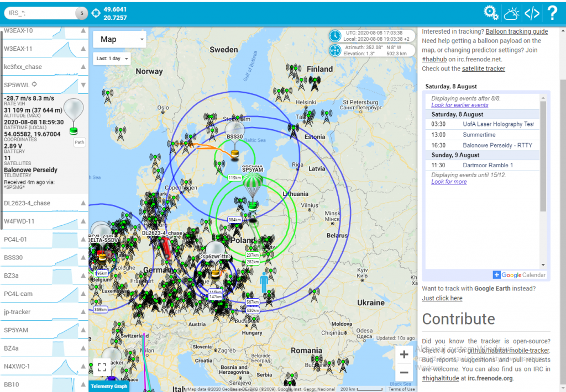Open the Map type dropdown
The width and height of the screenshot is (566, 392).
(x=119, y=39)
